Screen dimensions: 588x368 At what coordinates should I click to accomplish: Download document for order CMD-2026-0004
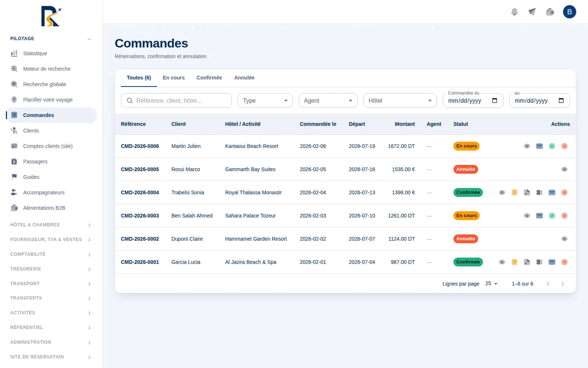click(x=527, y=192)
